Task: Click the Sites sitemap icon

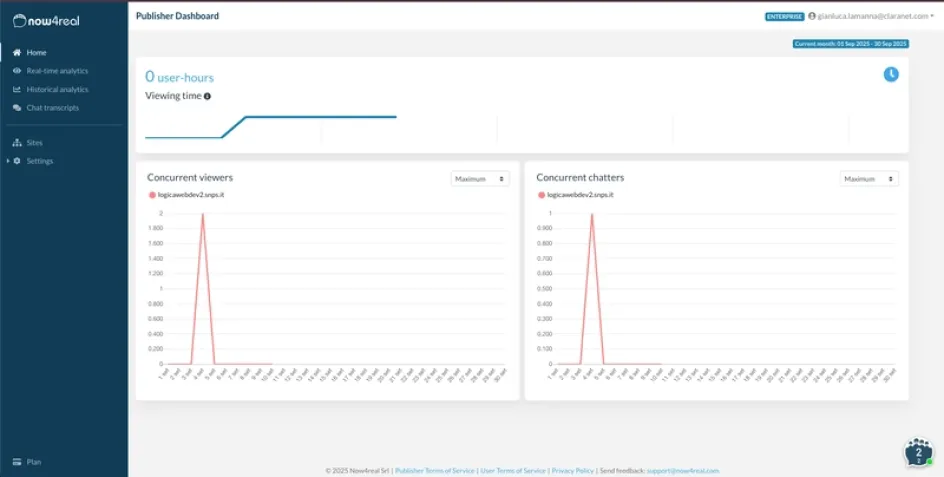Action: tap(17, 143)
